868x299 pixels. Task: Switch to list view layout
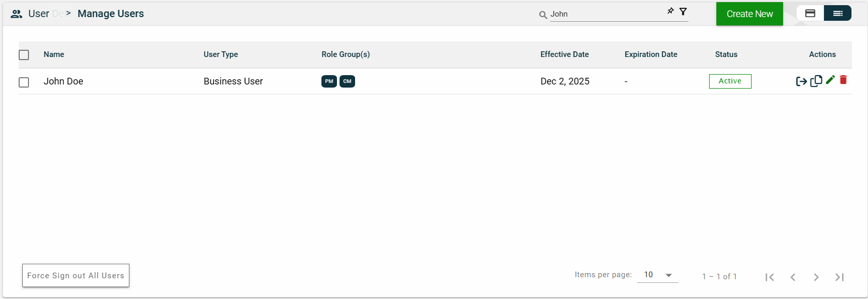[837, 13]
